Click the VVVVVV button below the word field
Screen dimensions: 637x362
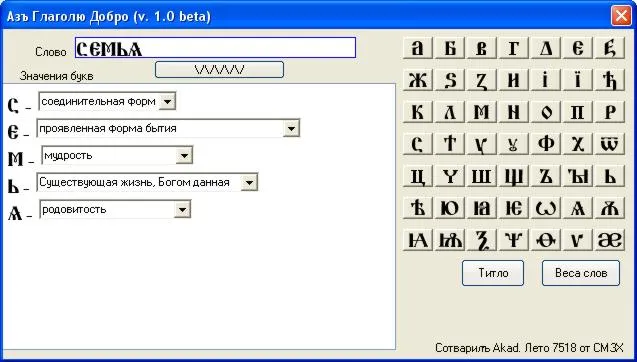(x=219, y=70)
